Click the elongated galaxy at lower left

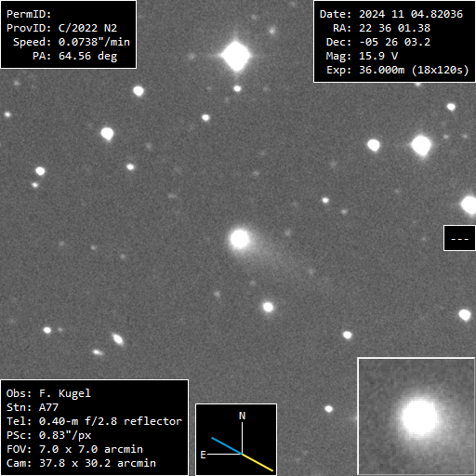[118, 338]
